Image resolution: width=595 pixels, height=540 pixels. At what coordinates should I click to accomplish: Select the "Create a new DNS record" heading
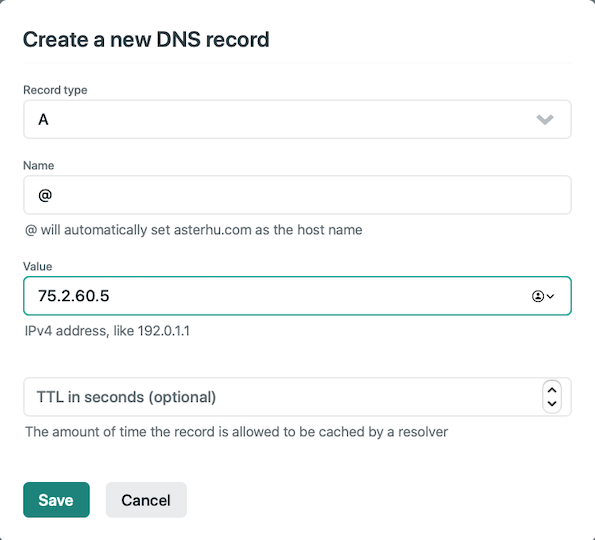point(146,39)
